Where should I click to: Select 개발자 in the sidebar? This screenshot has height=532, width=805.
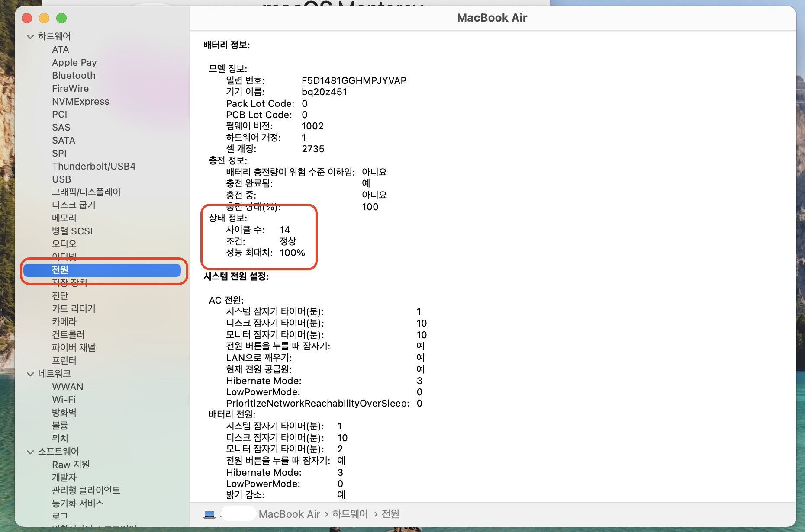pyautogui.click(x=64, y=477)
